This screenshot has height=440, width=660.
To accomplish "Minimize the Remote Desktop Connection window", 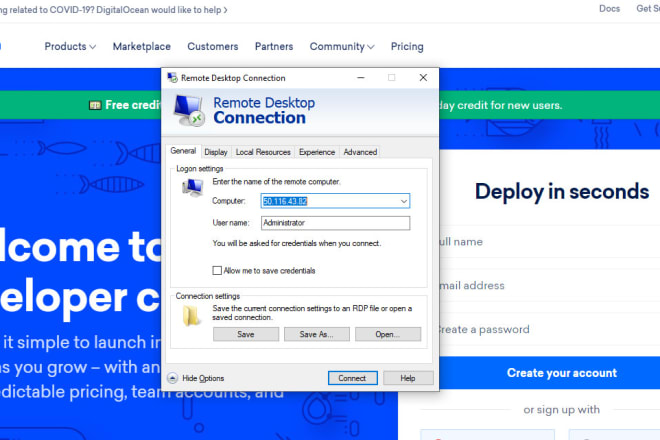I will [x=361, y=77].
